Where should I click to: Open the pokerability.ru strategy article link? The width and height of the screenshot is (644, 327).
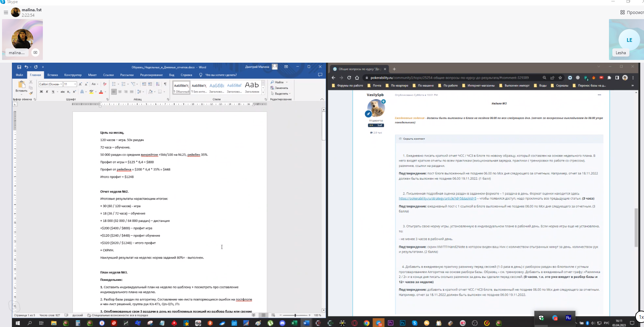click(437, 198)
